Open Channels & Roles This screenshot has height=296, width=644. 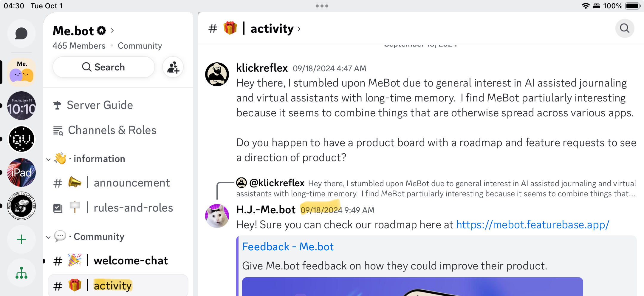[x=112, y=130]
